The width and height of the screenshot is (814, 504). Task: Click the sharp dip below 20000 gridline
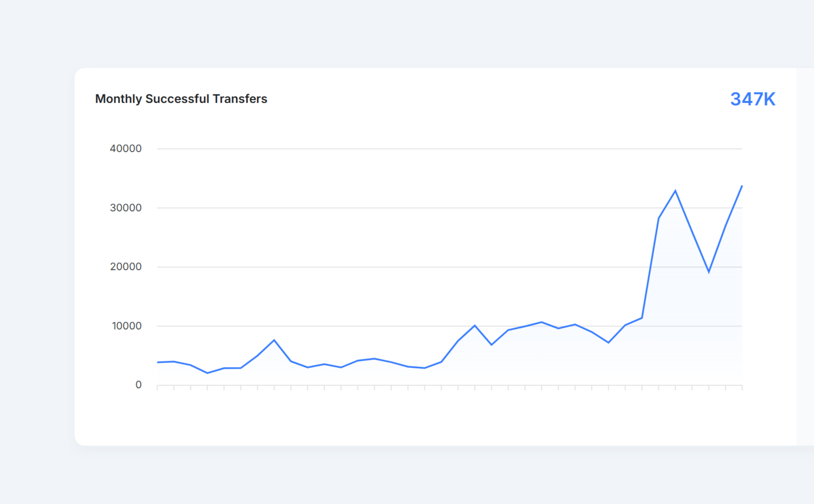709,272
